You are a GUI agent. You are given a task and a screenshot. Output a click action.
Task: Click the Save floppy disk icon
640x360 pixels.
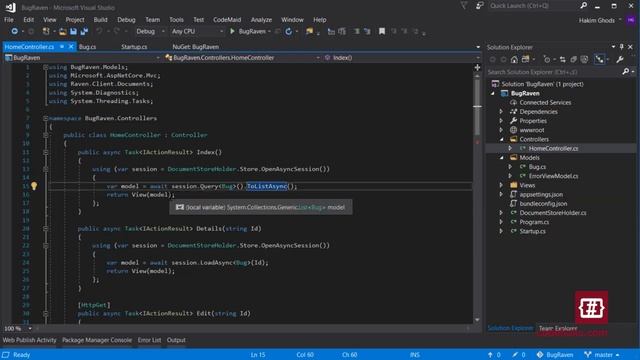(73, 31)
